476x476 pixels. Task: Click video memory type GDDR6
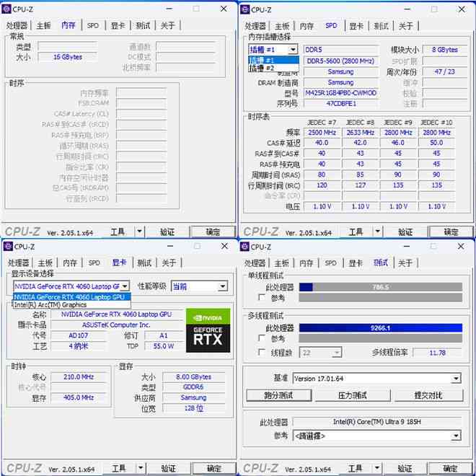coord(194,387)
